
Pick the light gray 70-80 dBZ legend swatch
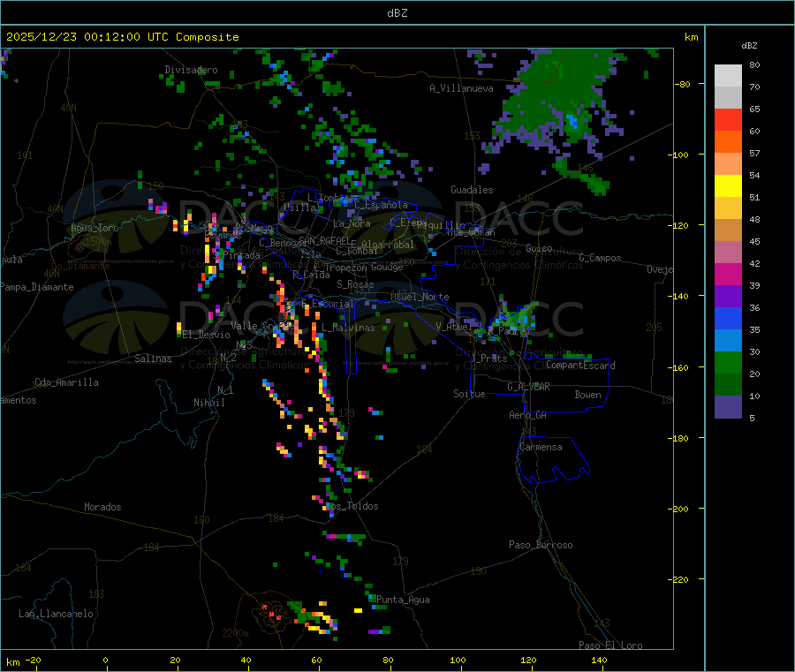click(728, 76)
